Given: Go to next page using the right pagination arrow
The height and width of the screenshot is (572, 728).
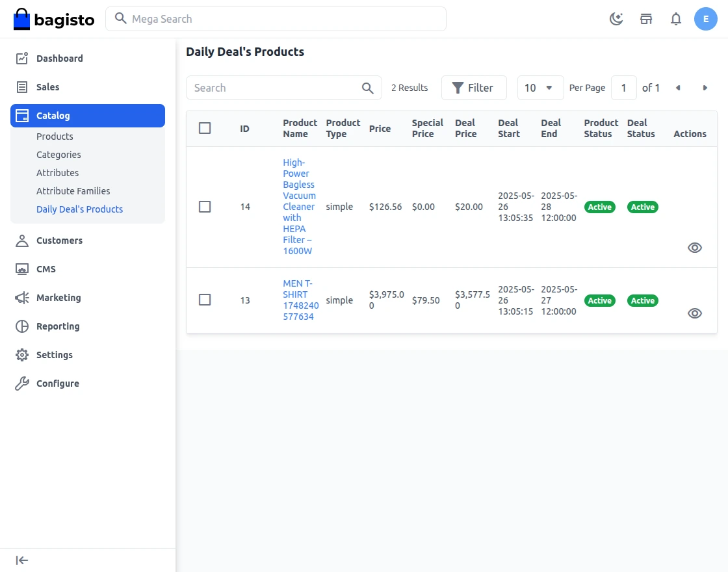Looking at the screenshot, I should (705, 87).
